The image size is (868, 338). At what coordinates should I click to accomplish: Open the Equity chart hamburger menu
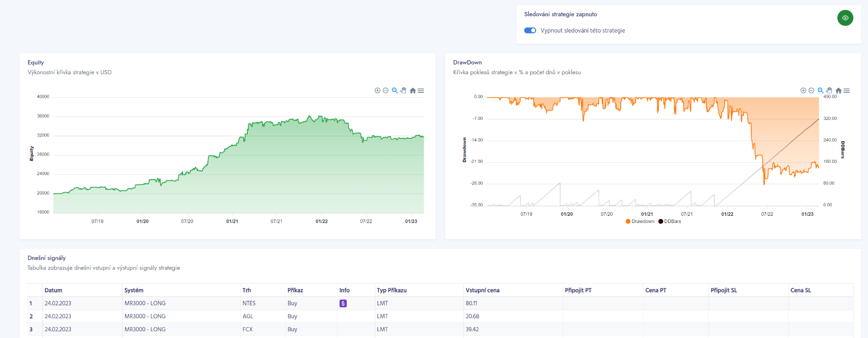point(421,90)
